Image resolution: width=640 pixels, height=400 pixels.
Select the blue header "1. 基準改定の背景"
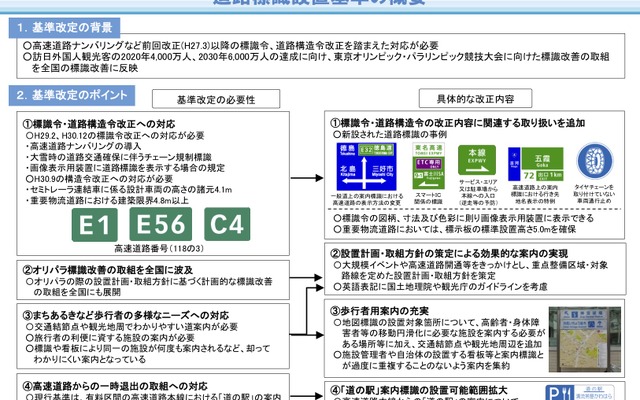(64, 28)
